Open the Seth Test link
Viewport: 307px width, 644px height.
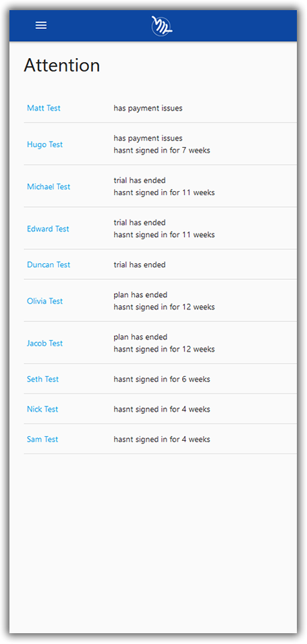tap(43, 379)
